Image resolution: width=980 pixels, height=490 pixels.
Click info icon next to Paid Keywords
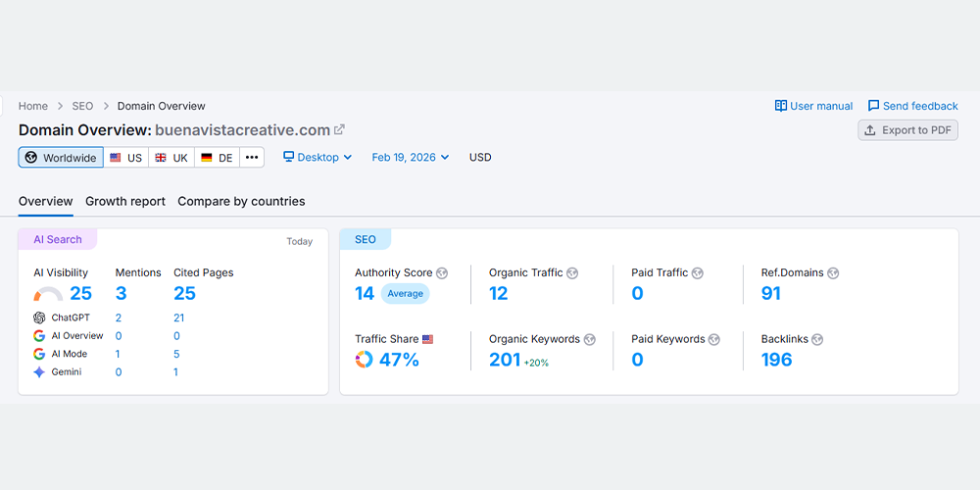point(714,340)
